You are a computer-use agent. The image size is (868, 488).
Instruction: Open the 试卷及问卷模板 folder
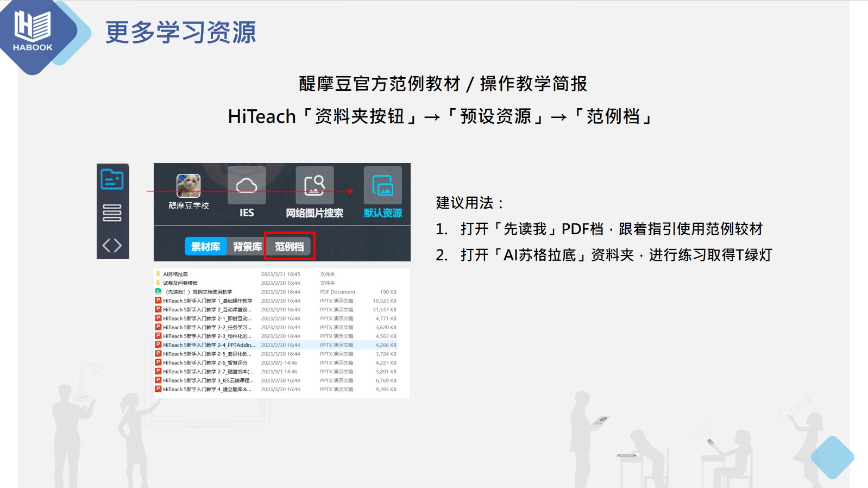pyautogui.click(x=180, y=283)
